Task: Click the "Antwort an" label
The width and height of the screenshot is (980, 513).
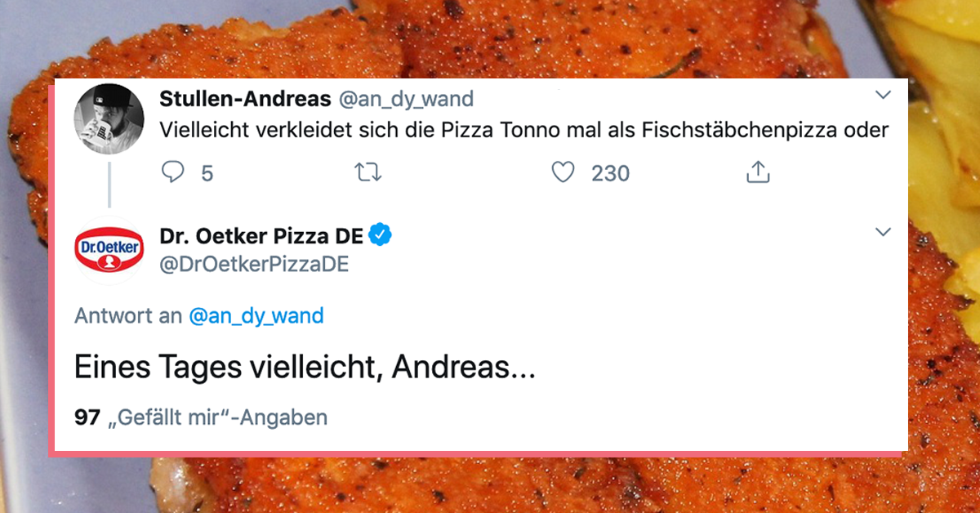Action: pos(127,316)
